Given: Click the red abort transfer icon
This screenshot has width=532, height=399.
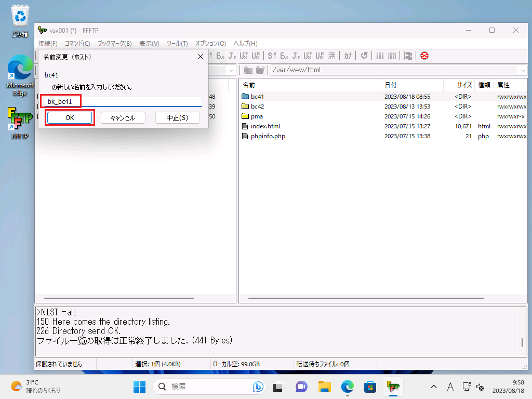Looking at the screenshot, I should click(424, 56).
